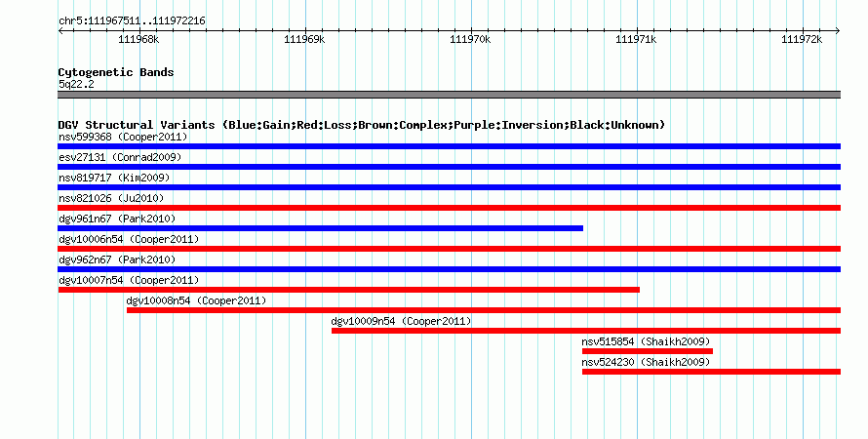Open the dgv10007n54 (Cooper2011) label
Screen dimensions: 868x439
(129, 280)
